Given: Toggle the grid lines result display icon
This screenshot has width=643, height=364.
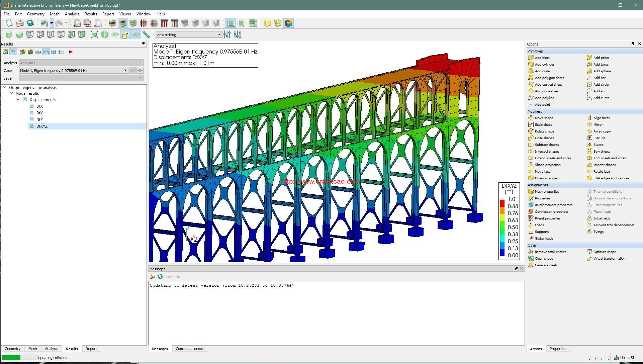Looking at the screenshot, I should click(x=54, y=52).
